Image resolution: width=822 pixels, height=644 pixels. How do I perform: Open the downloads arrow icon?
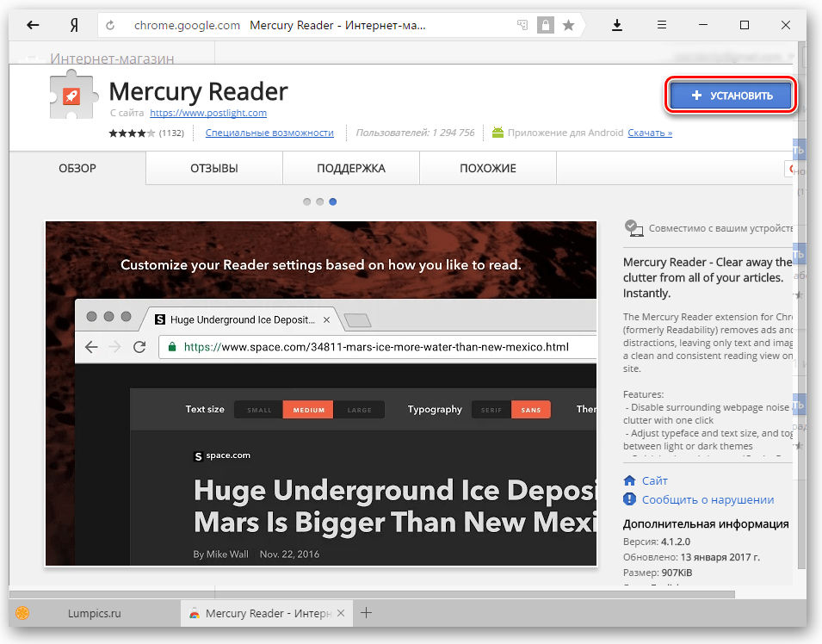tap(616, 25)
